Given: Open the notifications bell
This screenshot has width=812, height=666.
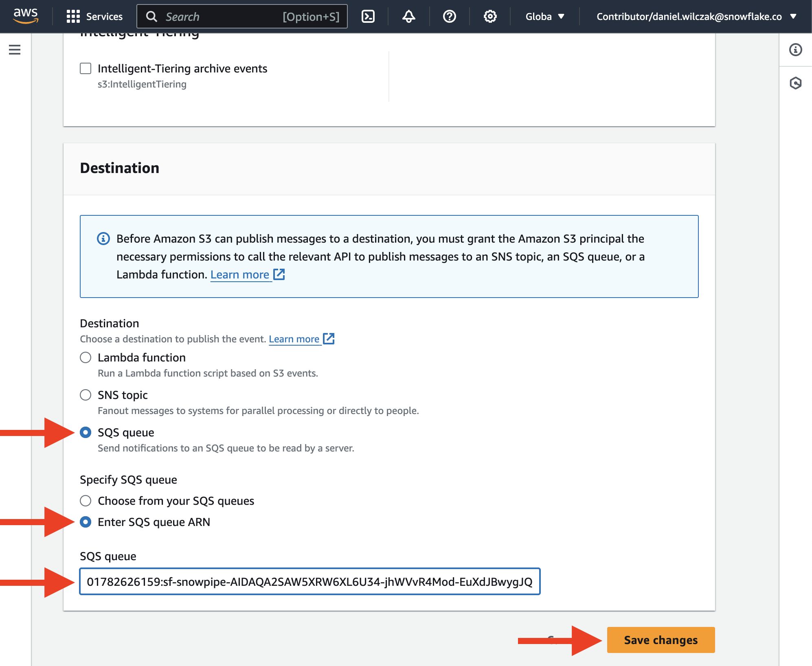Looking at the screenshot, I should click(x=409, y=16).
